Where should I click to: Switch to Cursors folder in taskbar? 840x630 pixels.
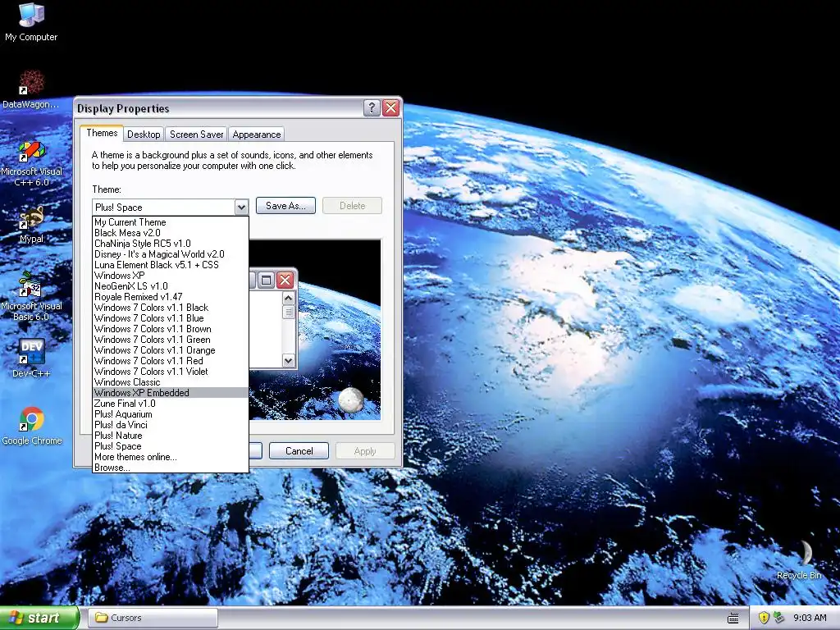153,618
